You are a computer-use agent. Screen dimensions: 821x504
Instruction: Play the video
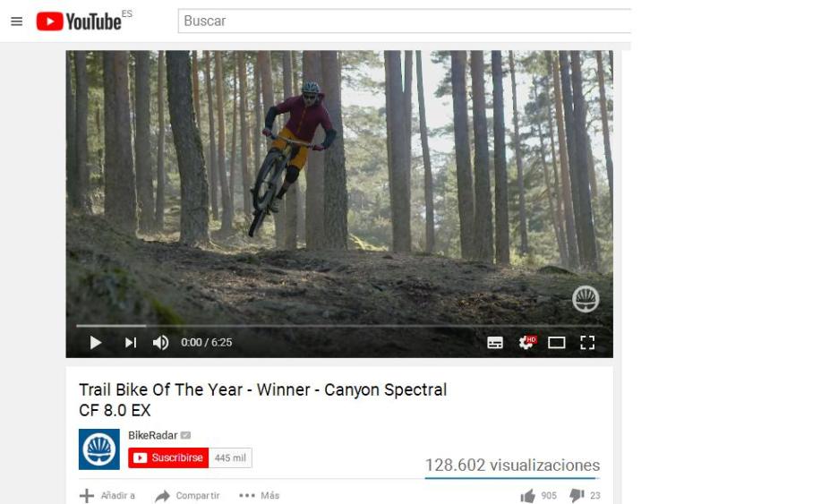click(95, 343)
